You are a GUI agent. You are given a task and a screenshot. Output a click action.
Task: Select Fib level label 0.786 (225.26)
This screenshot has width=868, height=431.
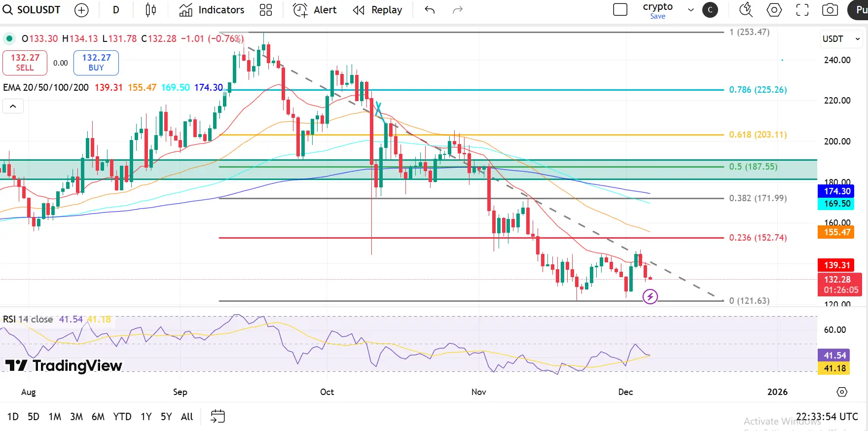click(x=758, y=90)
